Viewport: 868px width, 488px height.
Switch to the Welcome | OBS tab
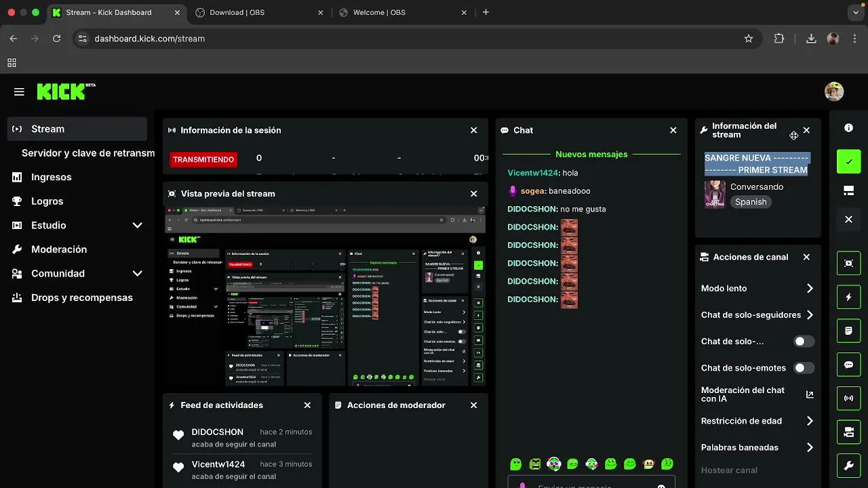pos(404,12)
